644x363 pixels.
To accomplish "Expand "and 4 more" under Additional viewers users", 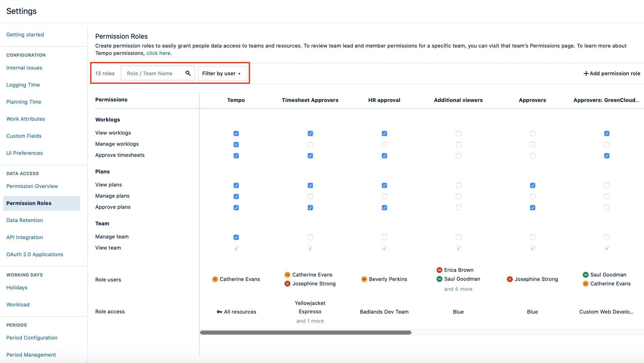I will click(x=458, y=289).
